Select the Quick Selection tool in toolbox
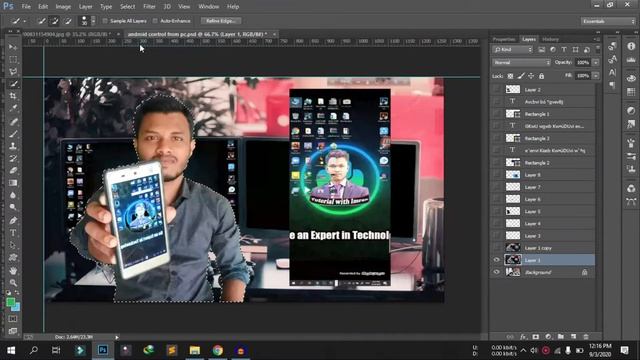 (x=13, y=84)
